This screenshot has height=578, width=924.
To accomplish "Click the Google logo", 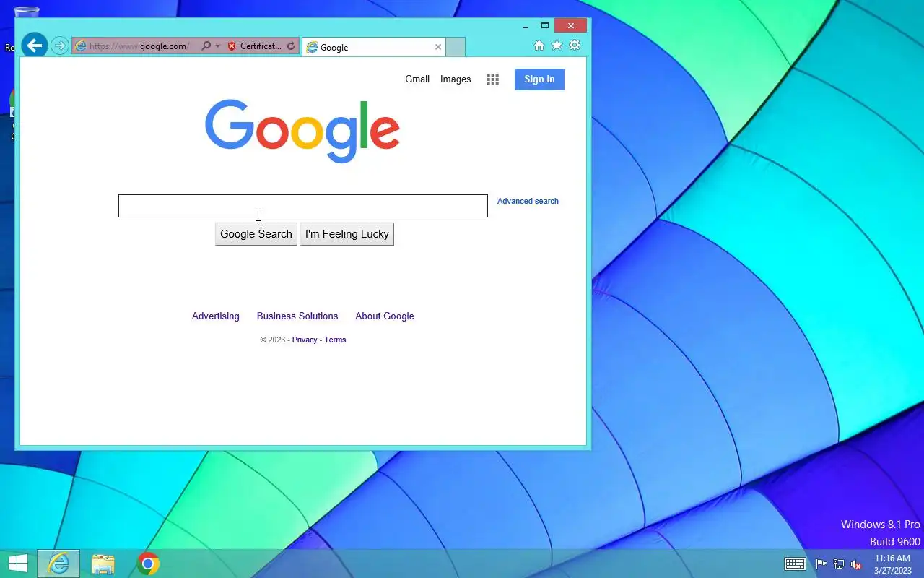I will coord(302,131).
